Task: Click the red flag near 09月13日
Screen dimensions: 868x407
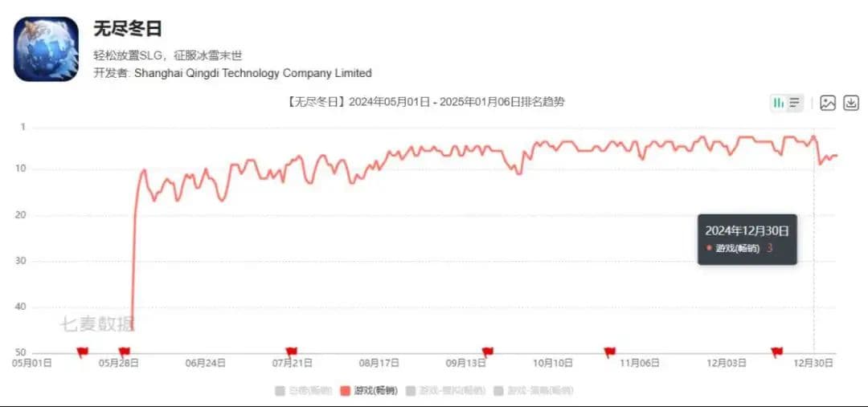Action: (487, 352)
